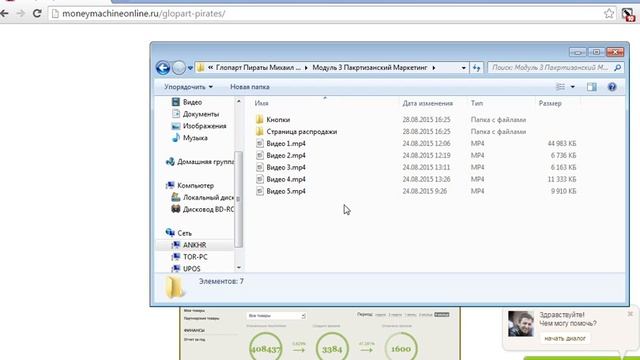
Task: Select TOR-PC network computer
Action: click(x=190, y=257)
